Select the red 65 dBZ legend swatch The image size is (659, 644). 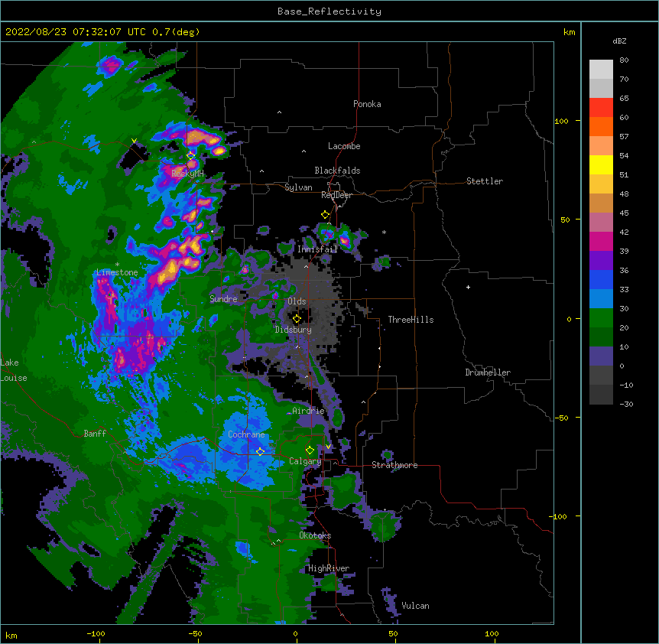coord(601,108)
